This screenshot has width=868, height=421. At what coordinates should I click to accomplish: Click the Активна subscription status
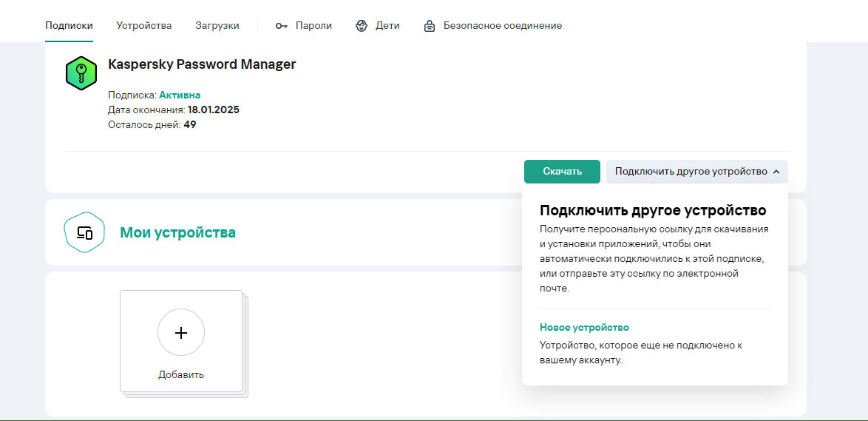pos(180,95)
